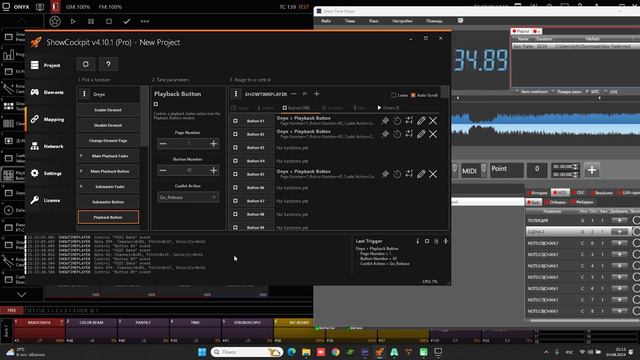Decrease the Button Number with minus
640x360 pixels.
163,170
